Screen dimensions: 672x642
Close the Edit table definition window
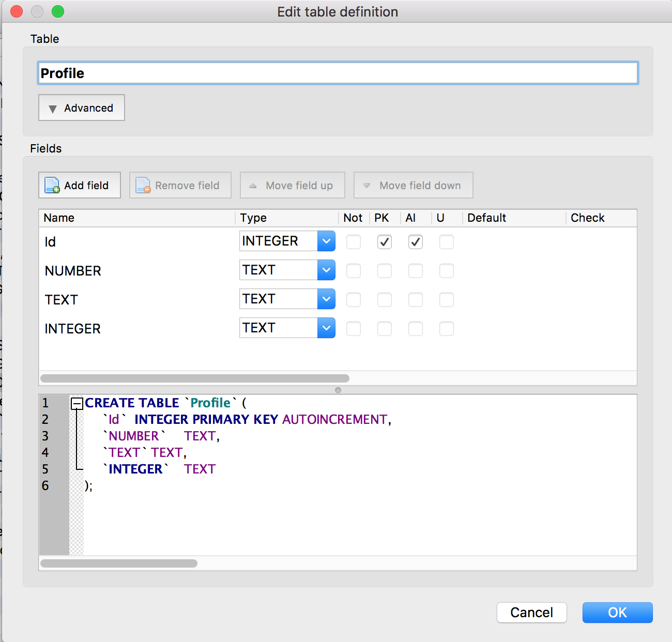pos(17,11)
